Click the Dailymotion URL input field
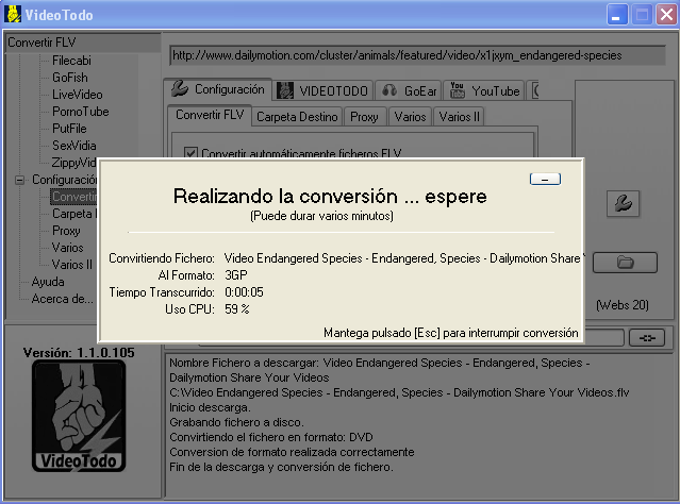Image resolution: width=680 pixels, height=504 pixels. (x=417, y=56)
